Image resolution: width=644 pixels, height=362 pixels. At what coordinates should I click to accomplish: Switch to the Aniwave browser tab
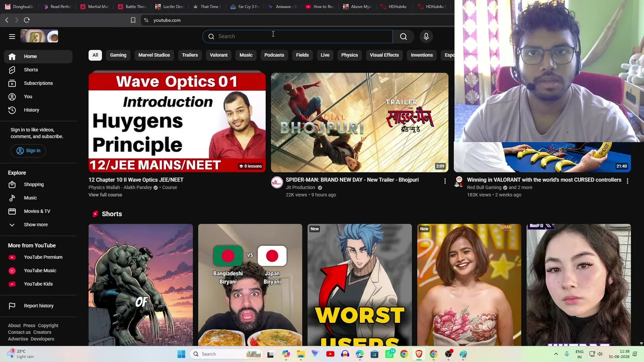pyautogui.click(x=283, y=7)
